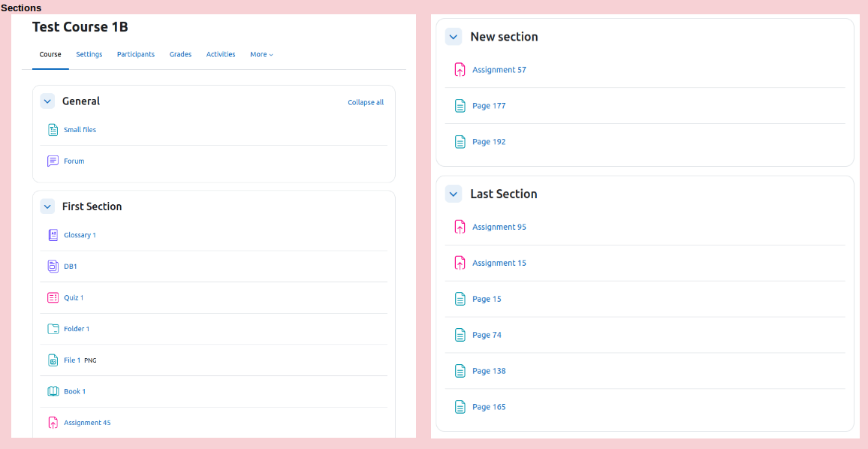This screenshot has width=868, height=449.
Task: Open the Assignment 95 link
Action: coord(499,227)
